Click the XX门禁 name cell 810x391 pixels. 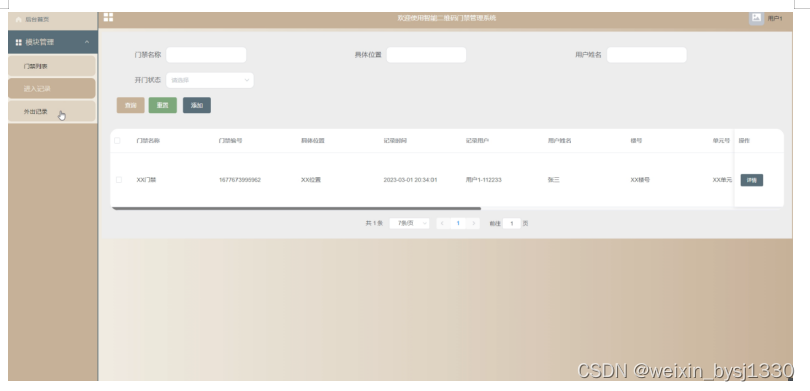coord(146,180)
